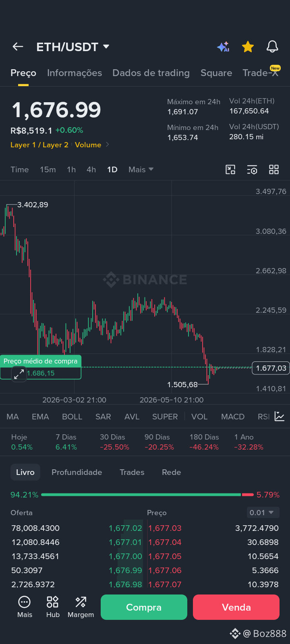The height and width of the screenshot is (644, 290).
Task: Select the Rede tab
Action: [x=171, y=472]
